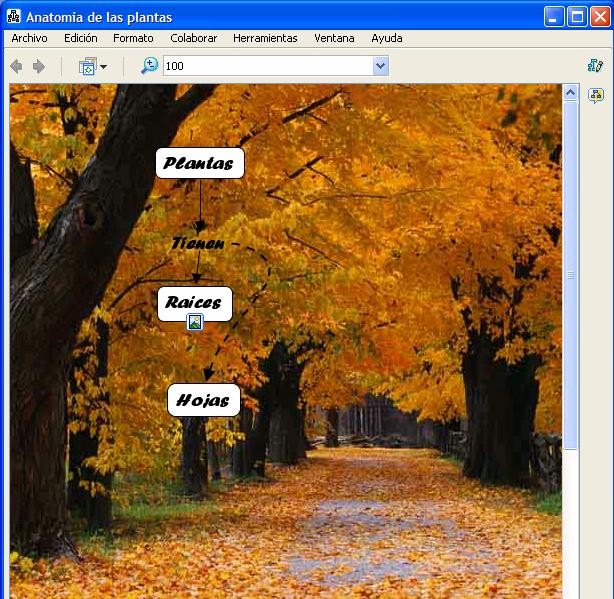614x599 pixels.
Task: Open the image resource icon under Raices
Action: click(x=195, y=322)
